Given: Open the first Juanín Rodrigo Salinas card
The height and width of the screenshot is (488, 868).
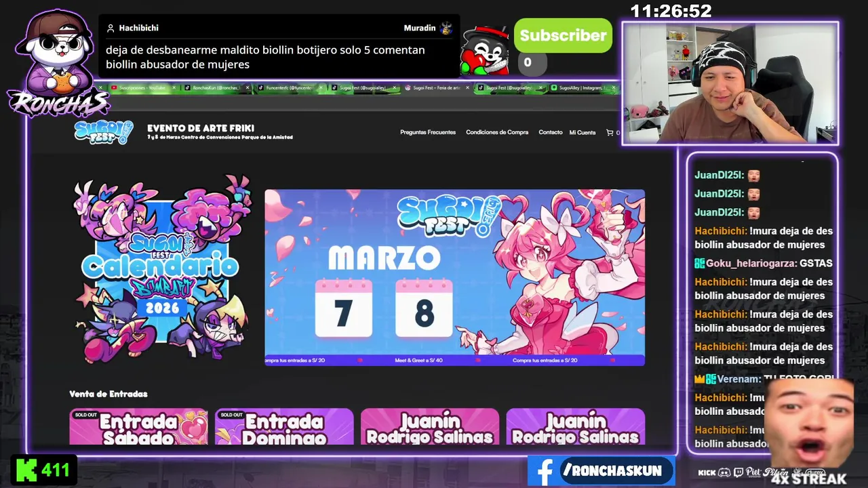Looking at the screenshot, I should pos(430,427).
